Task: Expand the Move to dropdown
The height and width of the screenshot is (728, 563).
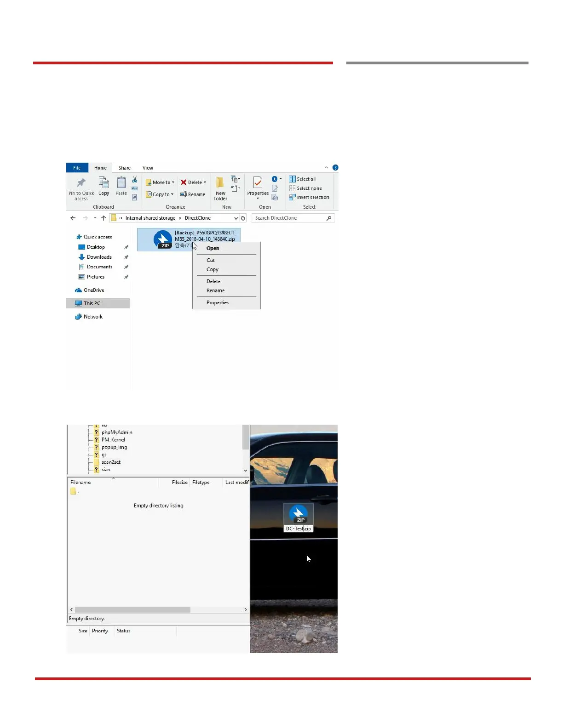Action: pyautogui.click(x=173, y=182)
